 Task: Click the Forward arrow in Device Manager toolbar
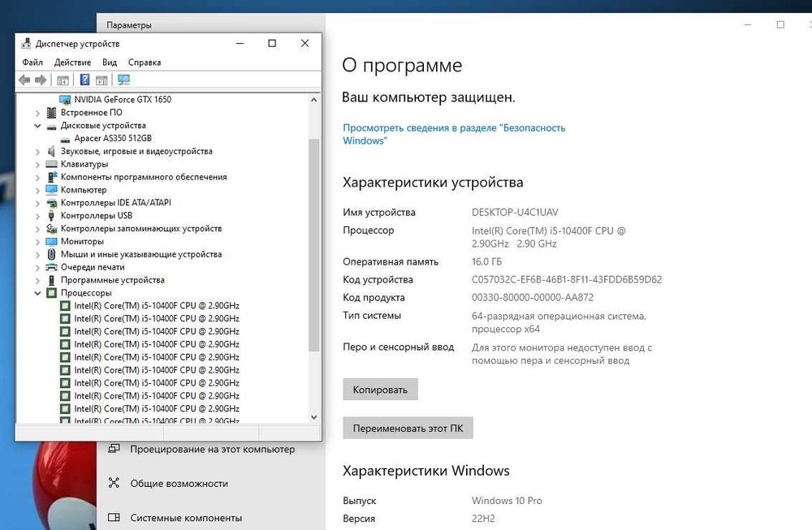[x=41, y=80]
